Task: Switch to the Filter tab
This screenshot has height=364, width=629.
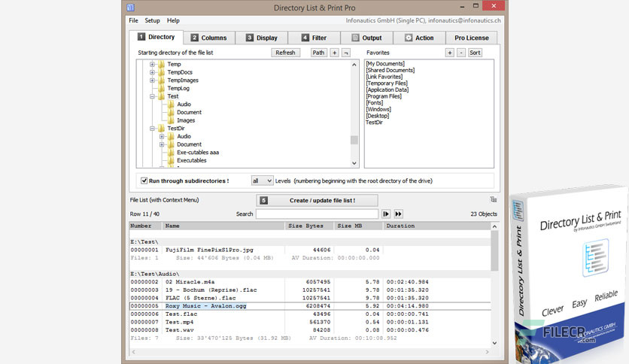Action: pos(314,38)
